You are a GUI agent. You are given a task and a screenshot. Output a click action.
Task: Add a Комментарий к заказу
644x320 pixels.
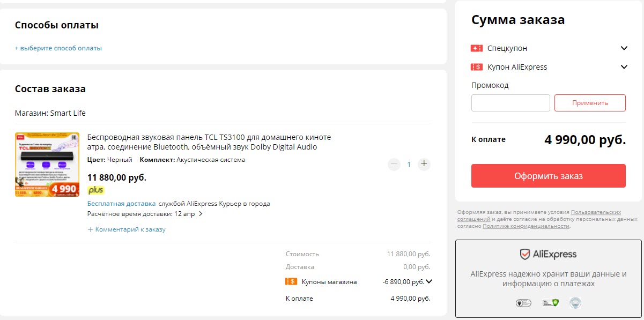(127, 229)
